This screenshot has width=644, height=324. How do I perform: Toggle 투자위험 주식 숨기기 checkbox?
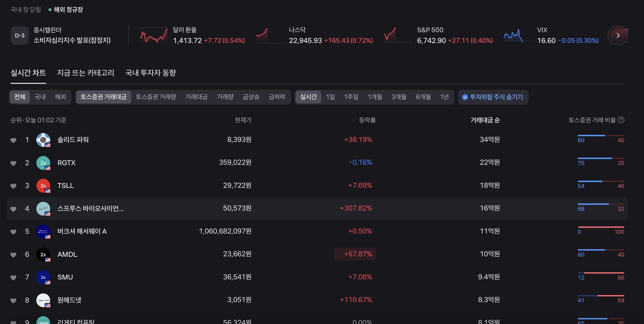[x=465, y=97]
